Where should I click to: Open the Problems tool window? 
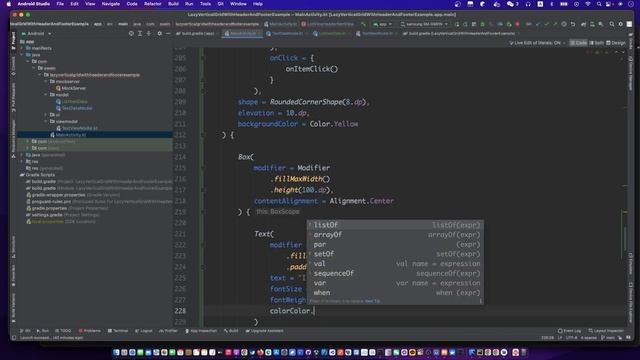coord(89,331)
